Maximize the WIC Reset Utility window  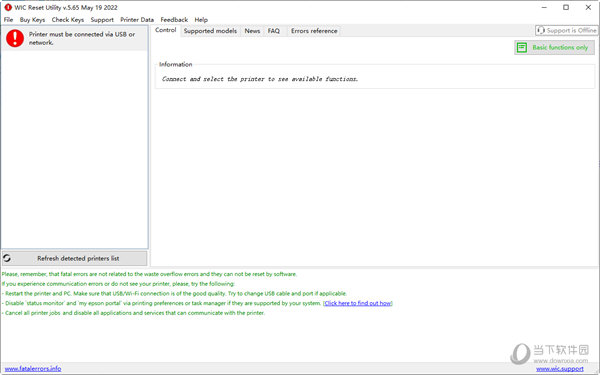coord(566,7)
